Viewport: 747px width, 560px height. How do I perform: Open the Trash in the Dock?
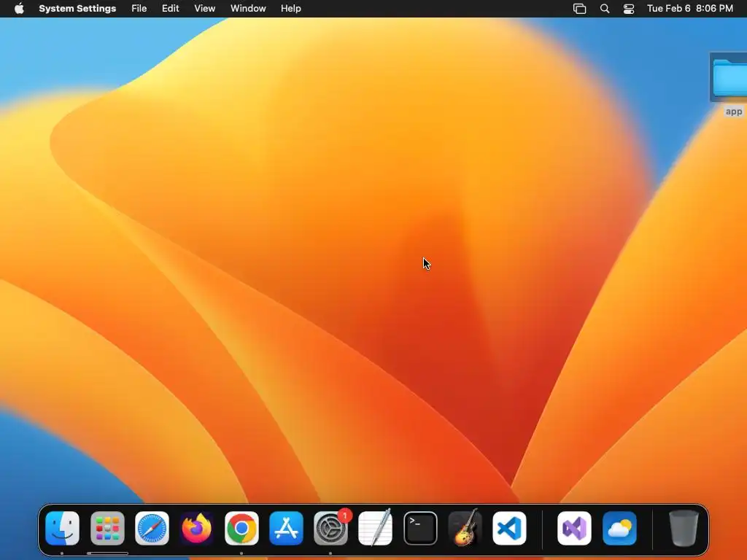tap(684, 528)
